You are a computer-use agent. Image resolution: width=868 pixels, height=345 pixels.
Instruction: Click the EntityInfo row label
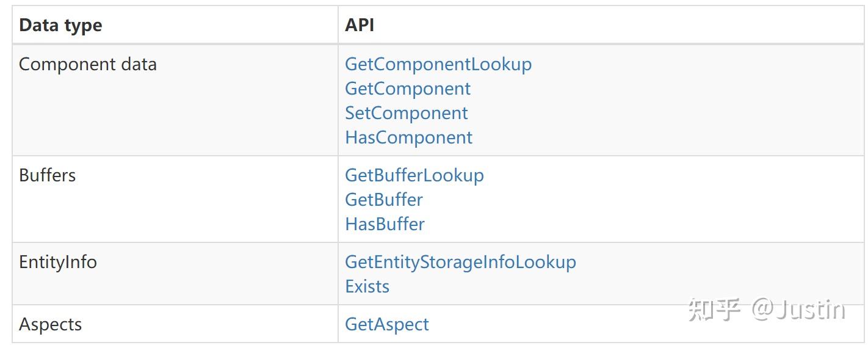coord(57,262)
